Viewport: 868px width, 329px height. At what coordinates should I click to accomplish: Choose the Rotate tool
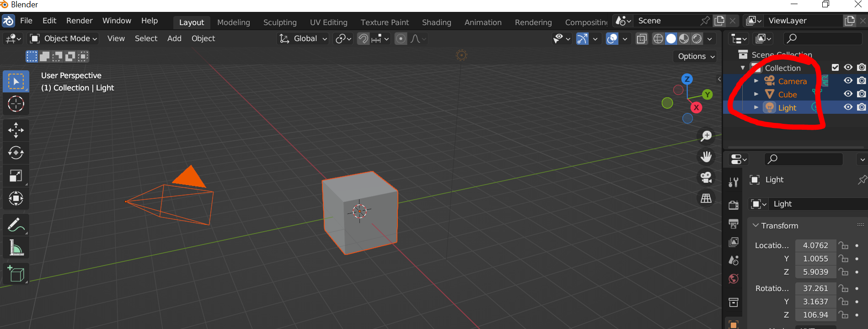click(x=16, y=153)
